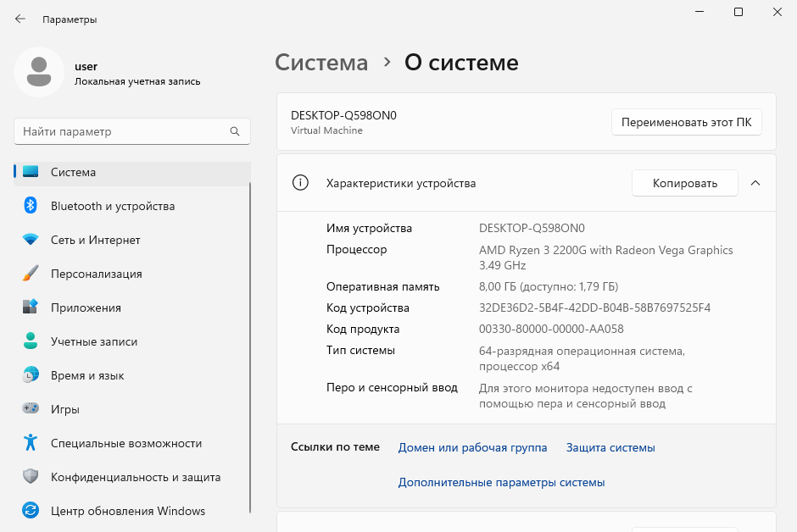Click product code 00330-80000-00000-AA058
This screenshot has width=797, height=532.
coord(551,329)
